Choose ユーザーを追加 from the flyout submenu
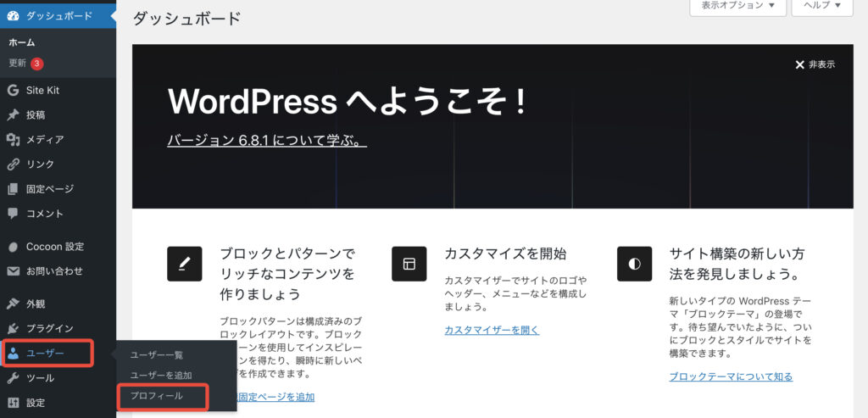Viewport: 868px width, 418px height. [x=161, y=376]
